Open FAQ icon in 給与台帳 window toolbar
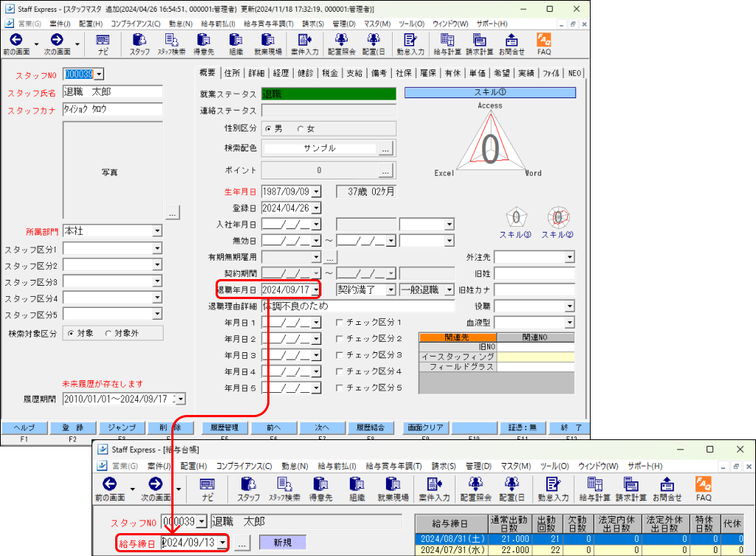Screen dimensions: 756x556 point(704,489)
